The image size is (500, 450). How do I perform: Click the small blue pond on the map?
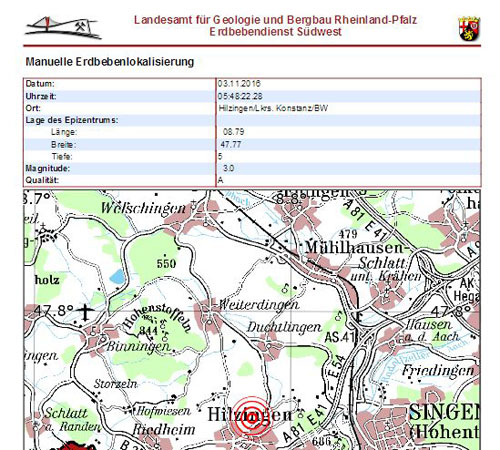pyautogui.click(x=117, y=277)
